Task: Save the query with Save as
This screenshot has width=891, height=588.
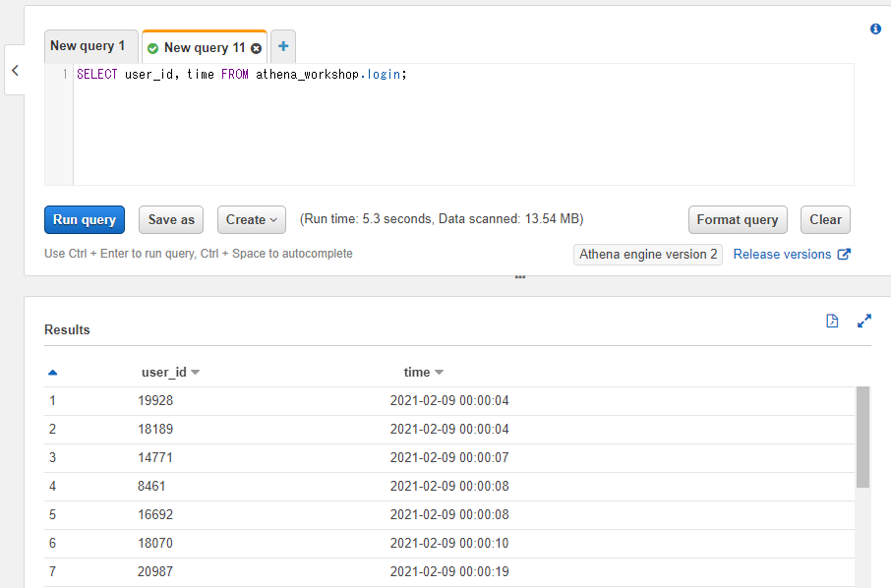Action: [170, 219]
